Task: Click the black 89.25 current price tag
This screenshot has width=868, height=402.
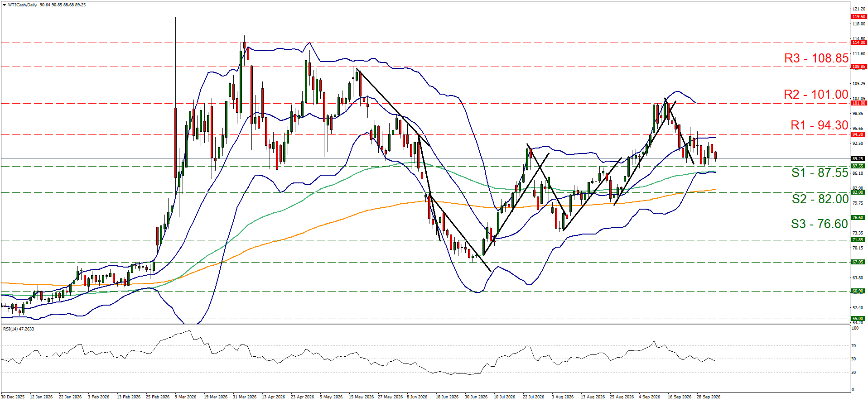Action: coord(858,159)
